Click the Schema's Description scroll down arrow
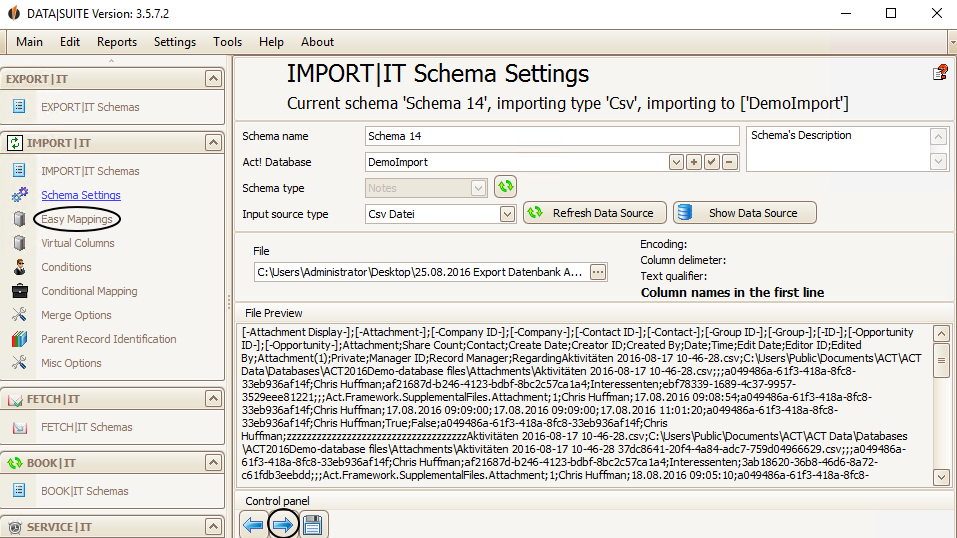Image resolution: width=957 pixels, height=538 pixels. click(x=938, y=161)
